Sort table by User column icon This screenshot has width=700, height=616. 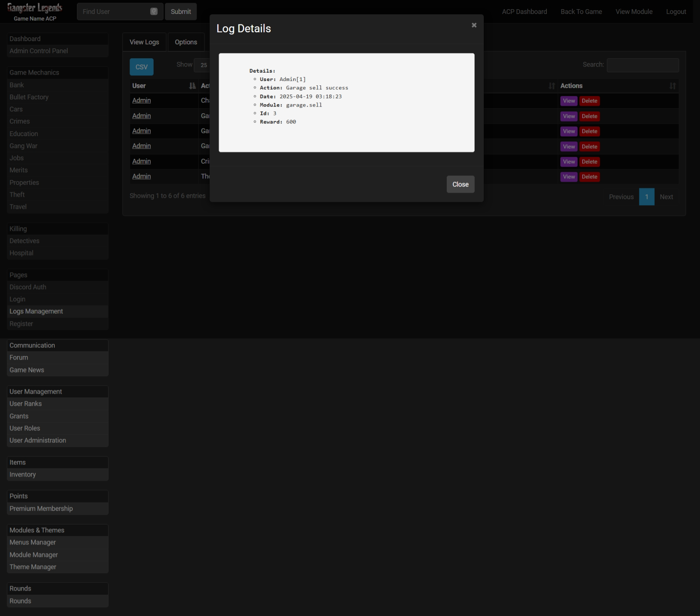point(192,86)
